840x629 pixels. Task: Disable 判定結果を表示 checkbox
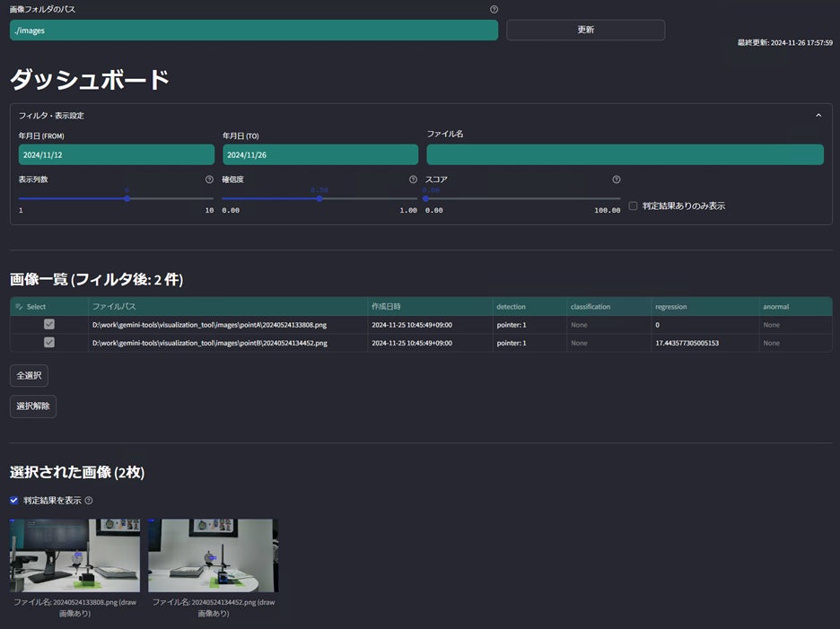pyautogui.click(x=14, y=501)
